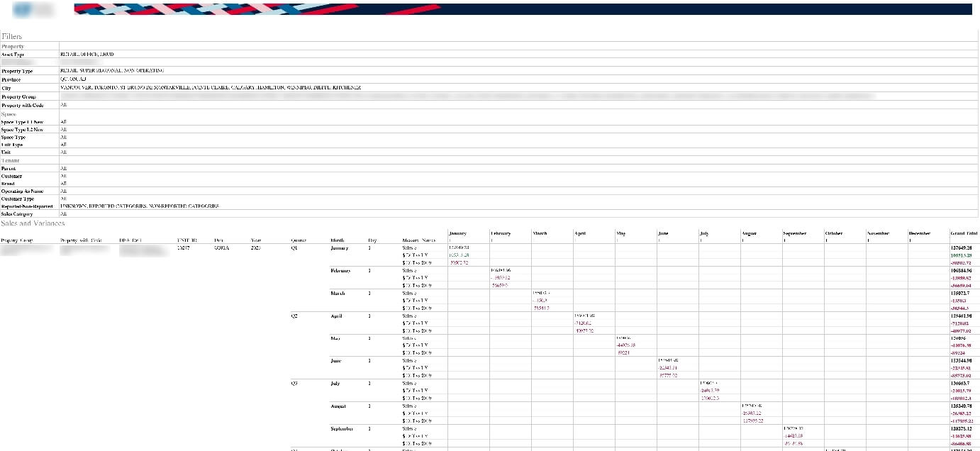
Task: Click the October column header
Action: pyautogui.click(x=834, y=233)
